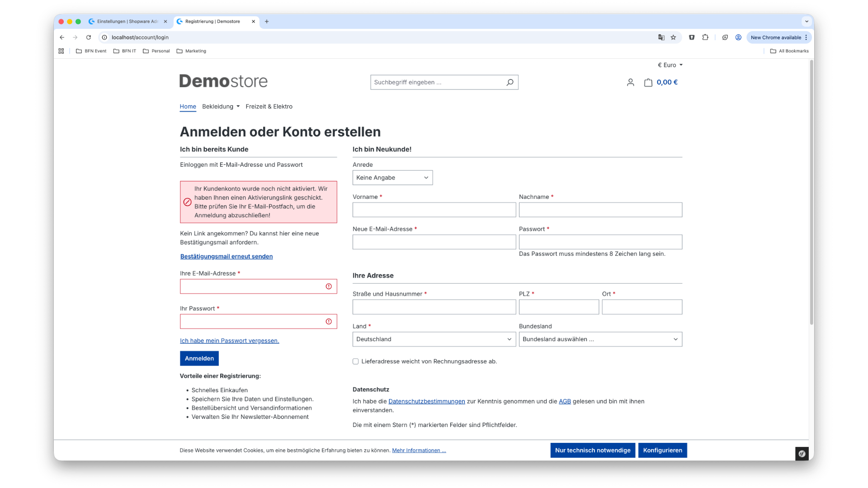This screenshot has height=488, width=868.
Task: Click the Anmelden button
Action: [199, 358]
